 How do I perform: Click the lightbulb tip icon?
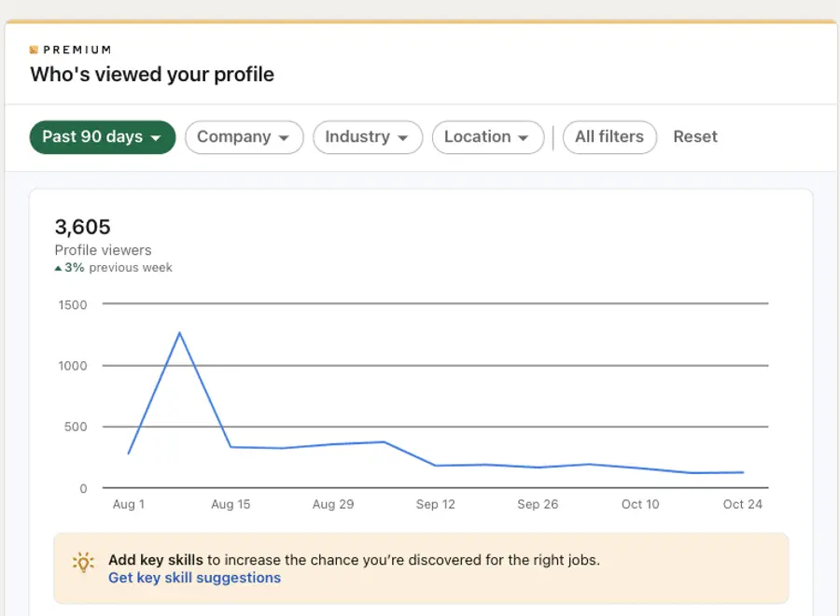[82, 562]
